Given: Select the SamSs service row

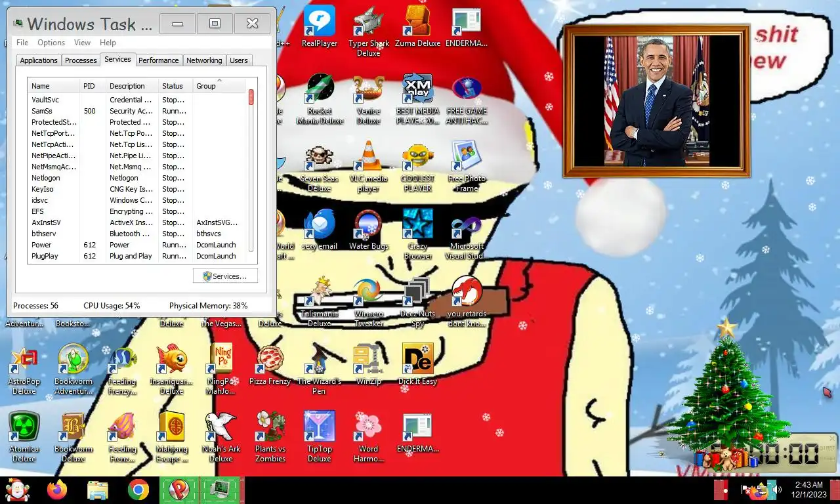Looking at the screenshot, I should tap(137, 111).
